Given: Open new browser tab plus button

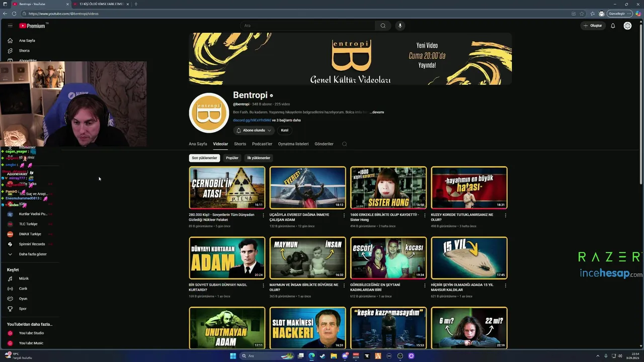Looking at the screenshot, I should 136,4.
